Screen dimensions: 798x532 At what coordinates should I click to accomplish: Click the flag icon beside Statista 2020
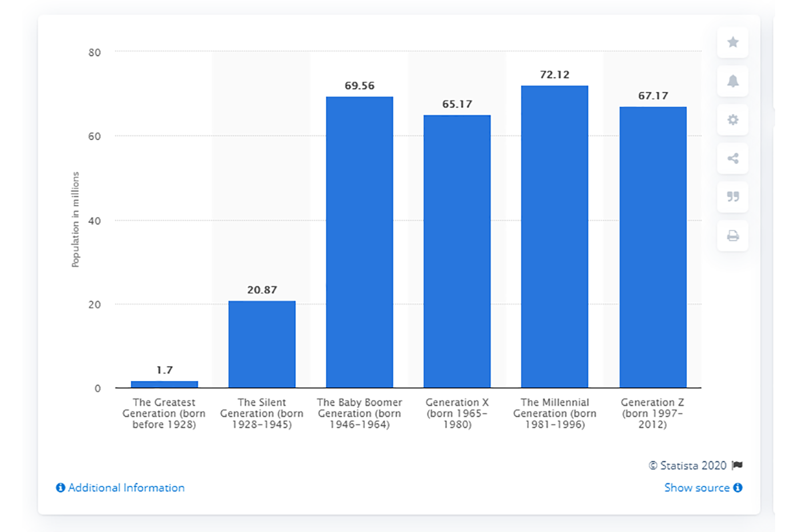coord(737,464)
